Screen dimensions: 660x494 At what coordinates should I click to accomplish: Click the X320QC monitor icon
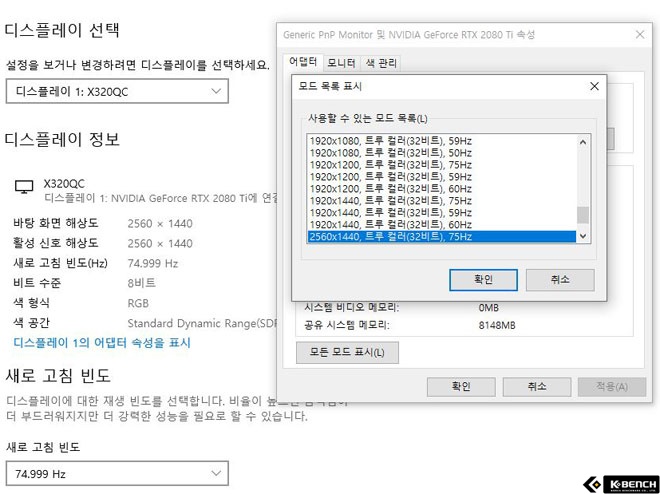pos(24,186)
